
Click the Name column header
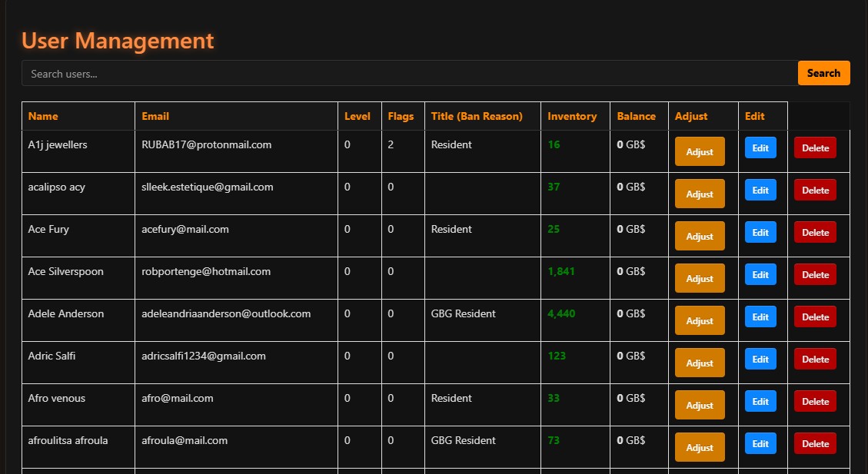tap(43, 117)
